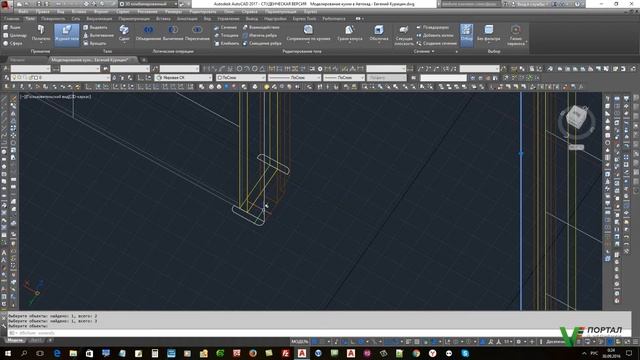Switch to the Модель layout tab

pos(15,340)
